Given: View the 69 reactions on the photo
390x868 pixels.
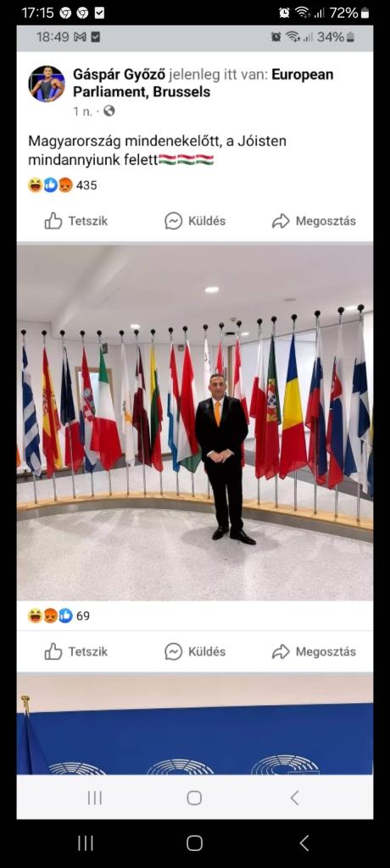Looking at the screenshot, I should pyautogui.click(x=58, y=616).
